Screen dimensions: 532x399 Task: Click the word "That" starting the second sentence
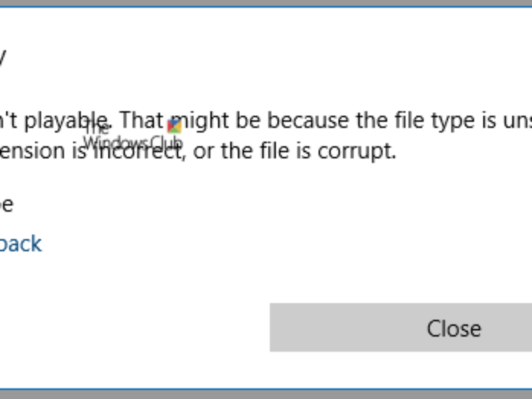point(142,121)
